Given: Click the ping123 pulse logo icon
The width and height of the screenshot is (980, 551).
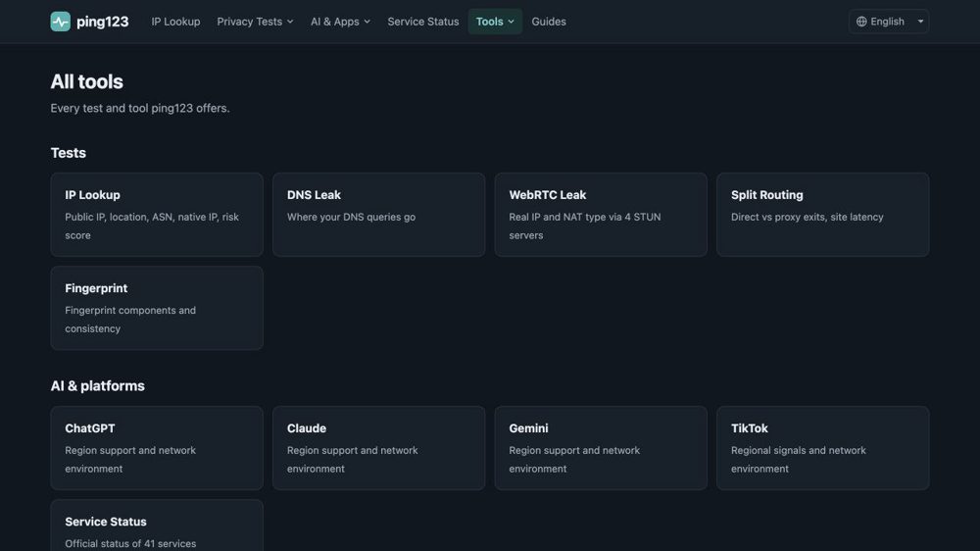Looking at the screenshot, I should click(x=61, y=22).
